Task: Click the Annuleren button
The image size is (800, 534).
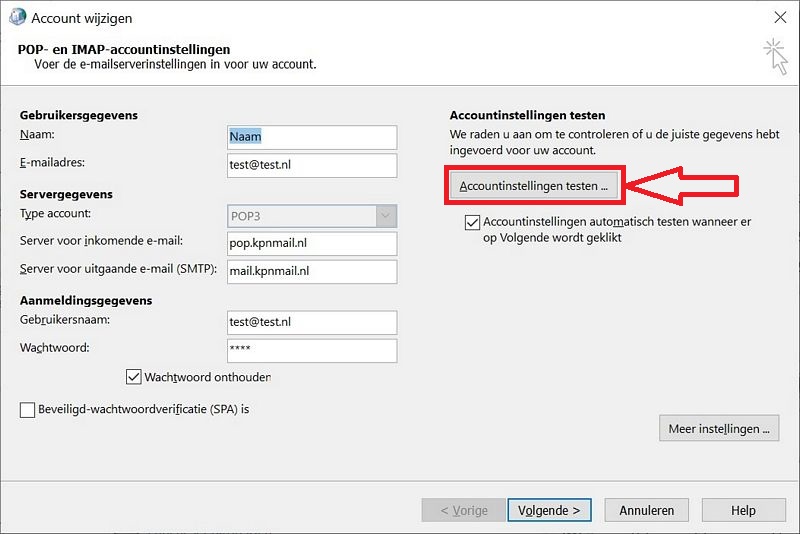Action: pyautogui.click(x=646, y=510)
